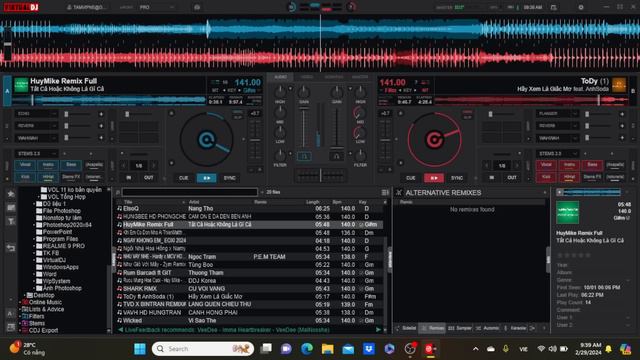
Task: Toggle the Kick stem on left deck
Action: [x=25, y=177]
